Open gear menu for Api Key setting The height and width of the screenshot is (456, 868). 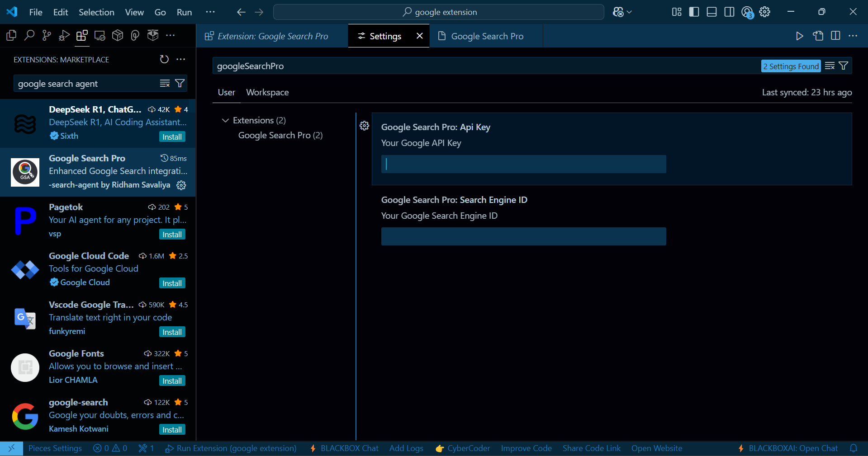365,126
